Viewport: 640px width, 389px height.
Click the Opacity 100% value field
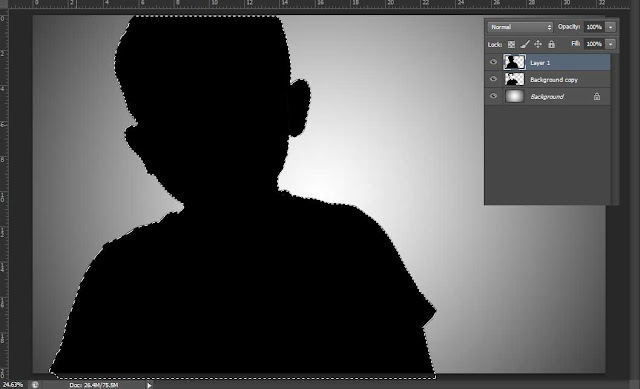pos(594,27)
